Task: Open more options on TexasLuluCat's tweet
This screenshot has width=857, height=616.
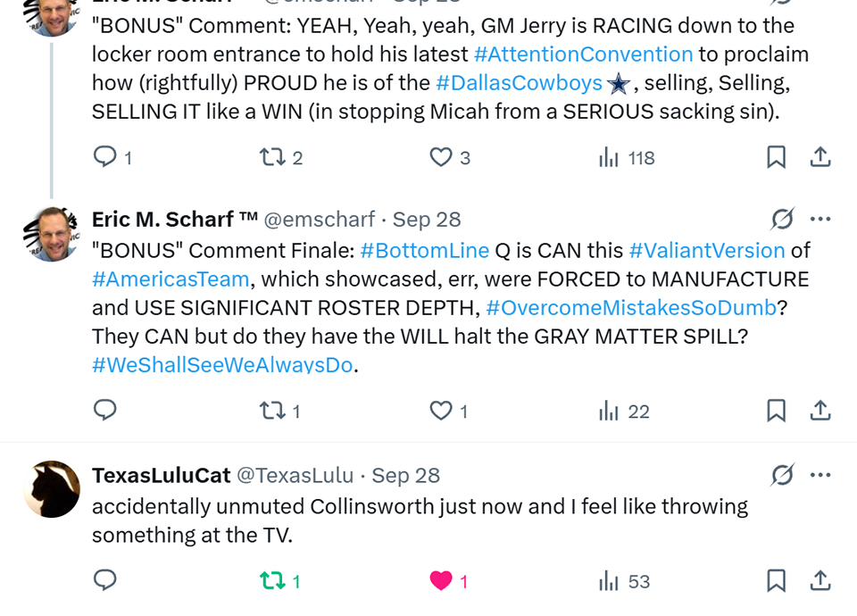Action: click(820, 475)
